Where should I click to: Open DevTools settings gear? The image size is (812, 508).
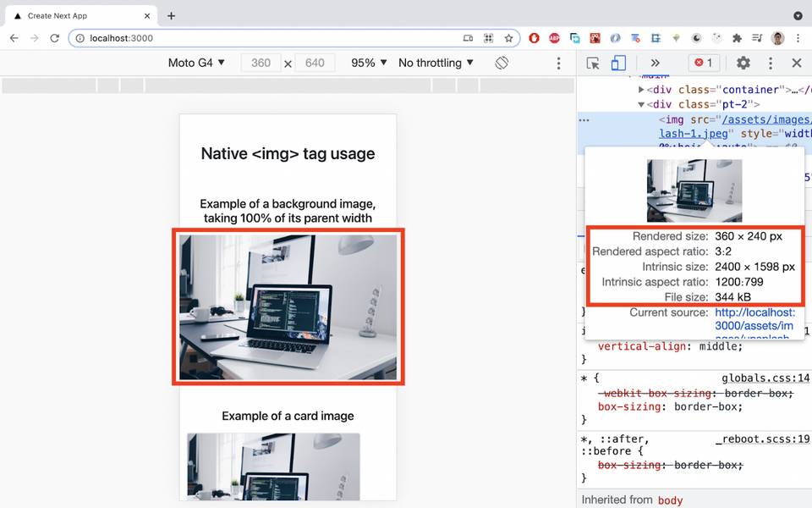pyautogui.click(x=743, y=63)
